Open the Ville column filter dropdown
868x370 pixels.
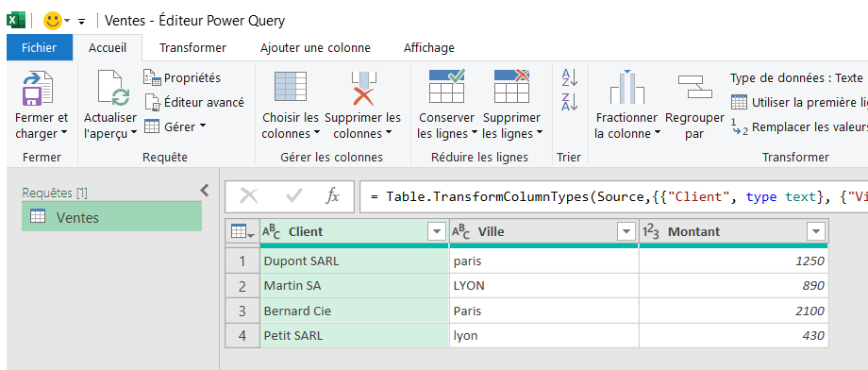click(626, 231)
